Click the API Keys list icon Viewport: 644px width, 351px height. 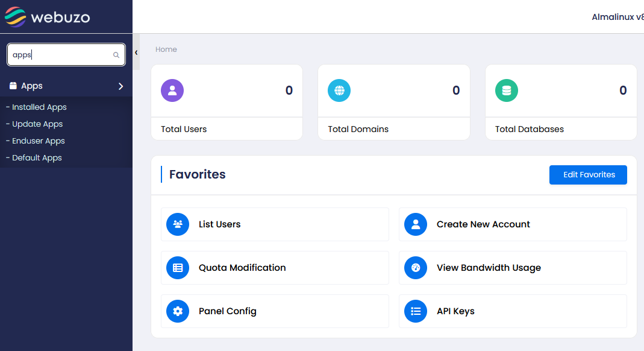pyautogui.click(x=416, y=311)
